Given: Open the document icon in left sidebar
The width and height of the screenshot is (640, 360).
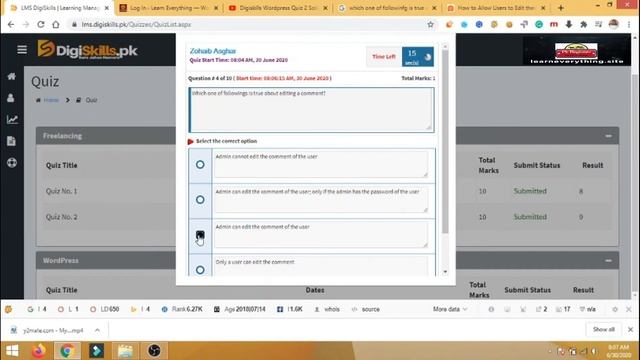Looking at the screenshot, I should (x=11, y=141).
